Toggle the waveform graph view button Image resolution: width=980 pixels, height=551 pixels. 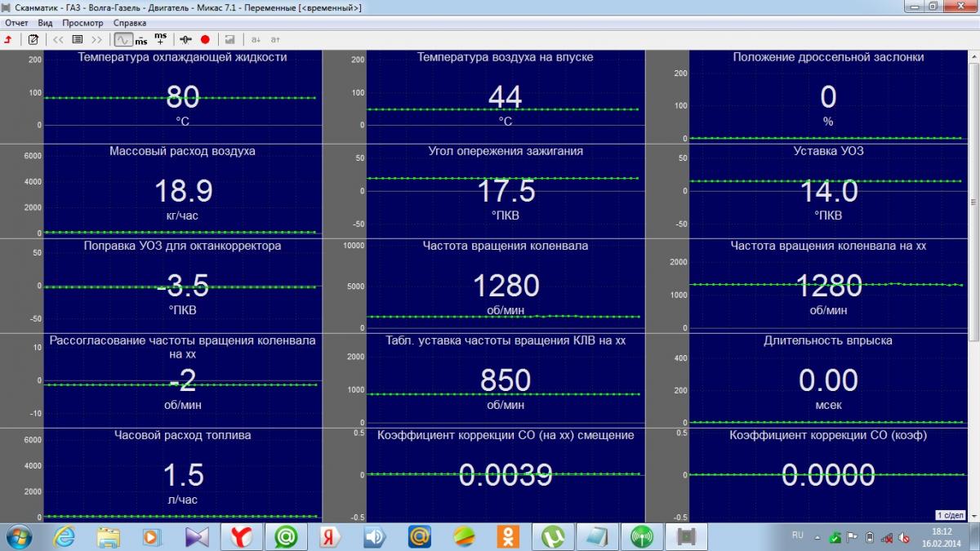tap(122, 39)
